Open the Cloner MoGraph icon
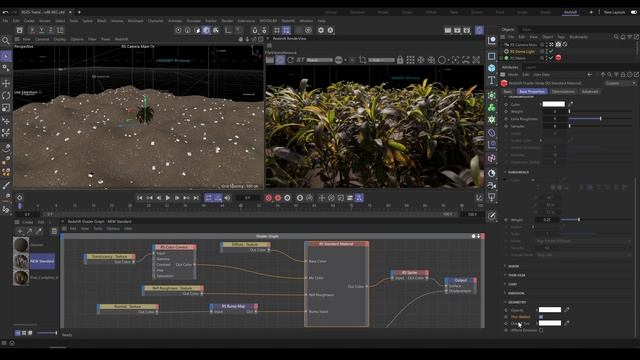This screenshot has height=360, width=640. pos(492,107)
